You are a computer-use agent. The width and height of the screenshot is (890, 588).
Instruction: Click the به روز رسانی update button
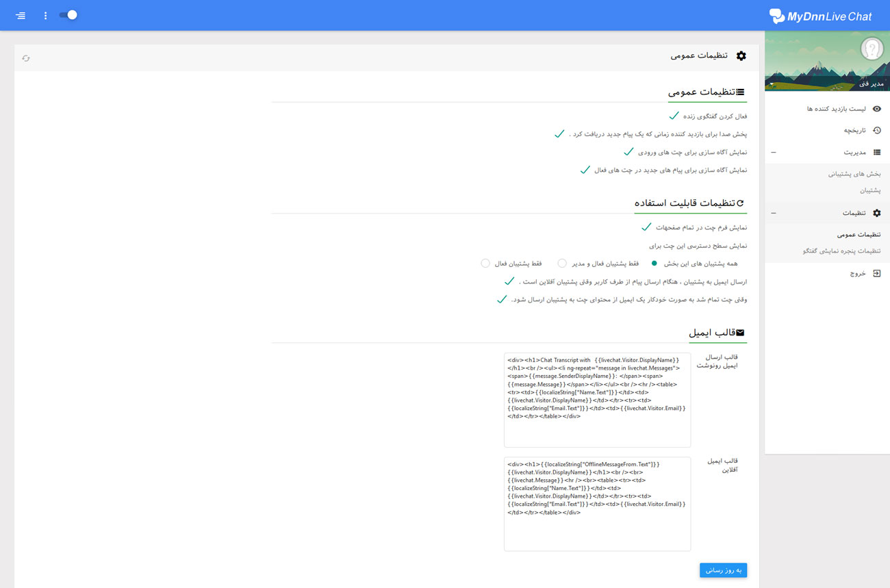tap(723, 570)
